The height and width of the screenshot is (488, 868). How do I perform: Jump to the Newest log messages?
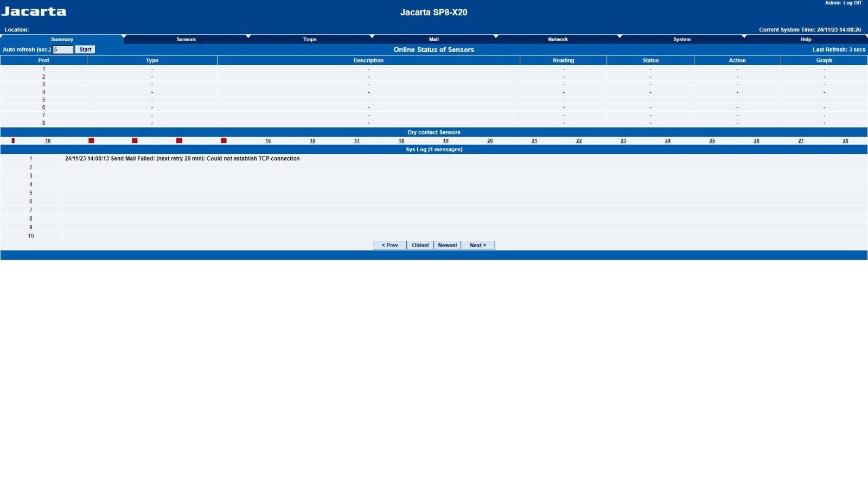tap(448, 245)
